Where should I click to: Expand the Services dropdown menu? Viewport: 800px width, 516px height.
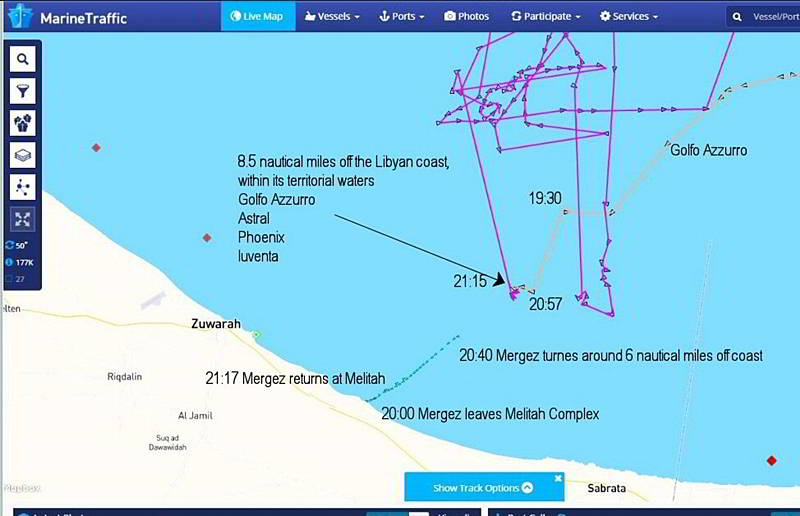(629, 16)
